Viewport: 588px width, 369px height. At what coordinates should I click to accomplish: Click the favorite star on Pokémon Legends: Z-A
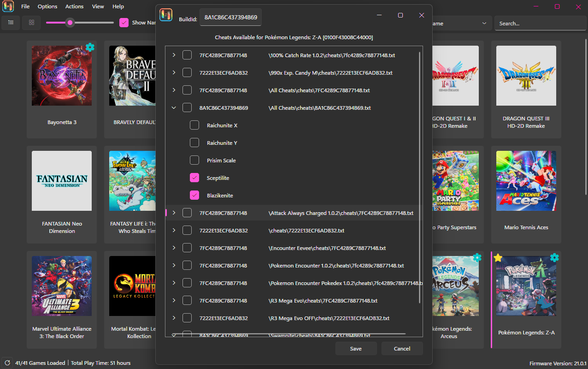[498, 257]
